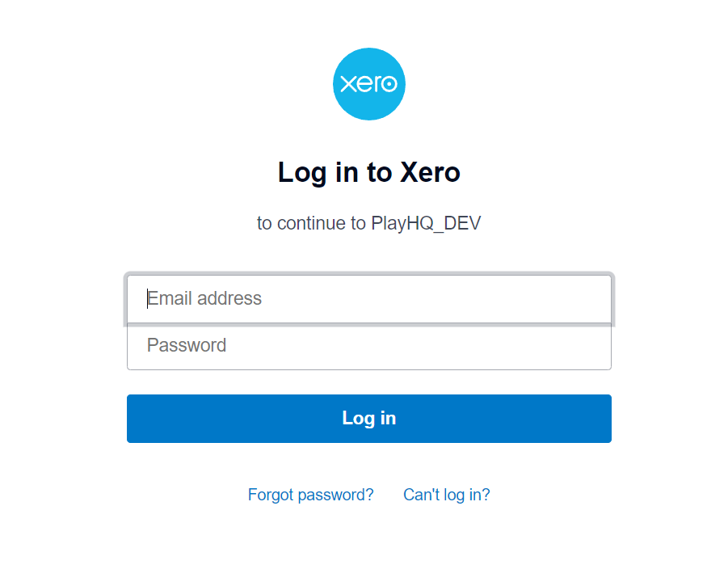Click the word "Xero" in the heading
Image resolution: width=728 pixels, height=565 pixels.
click(430, 172)
